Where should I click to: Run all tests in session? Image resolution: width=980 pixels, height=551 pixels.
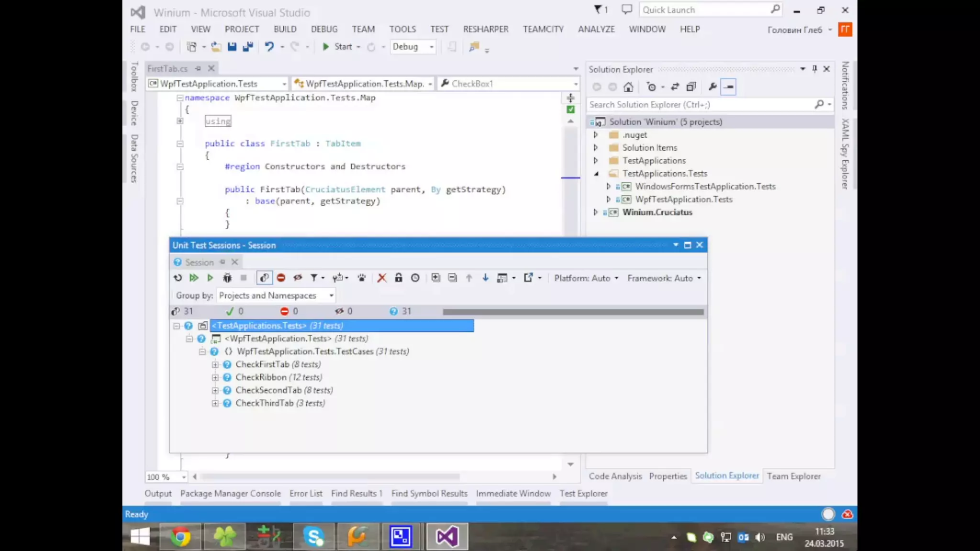click(x=193, y=278)
